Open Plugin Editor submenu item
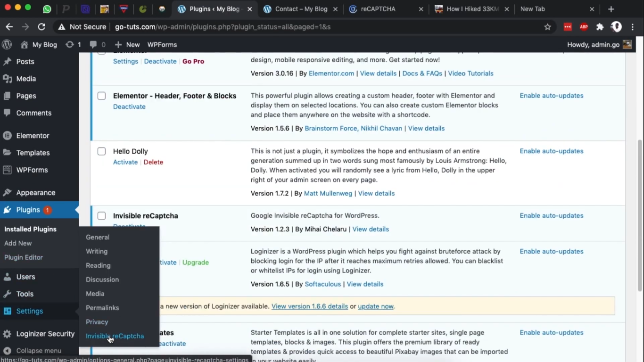The height and width of the screenshot is (362, 644). tap(24, 257)
